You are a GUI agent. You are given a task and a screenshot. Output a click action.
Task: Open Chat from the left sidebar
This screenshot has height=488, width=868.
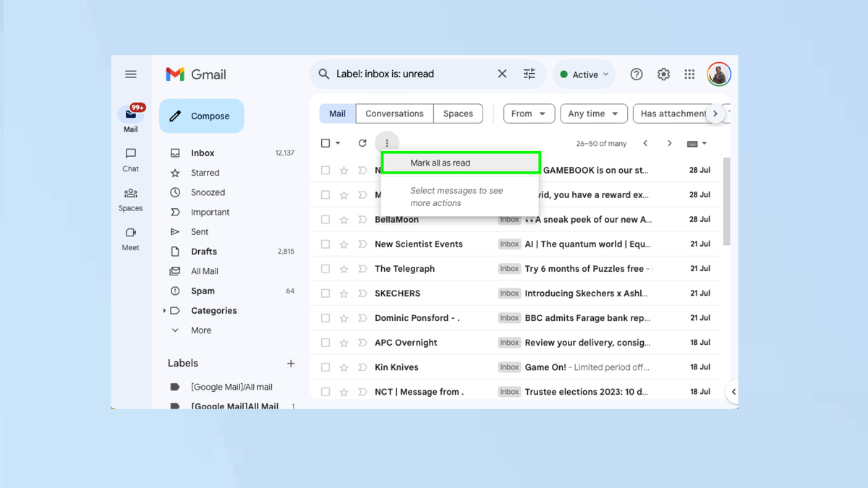130,160
